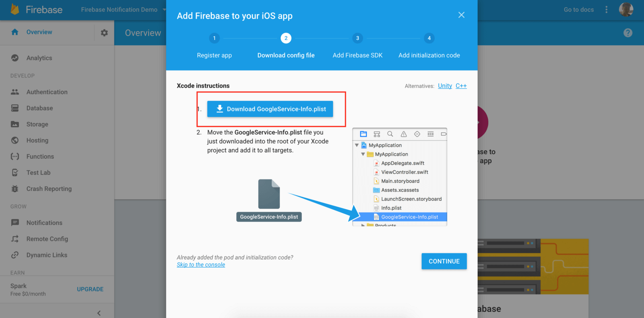Click the Crash Reporting bug icon
The width and height of the screenshot is (644, 318).
coord(15,189)
